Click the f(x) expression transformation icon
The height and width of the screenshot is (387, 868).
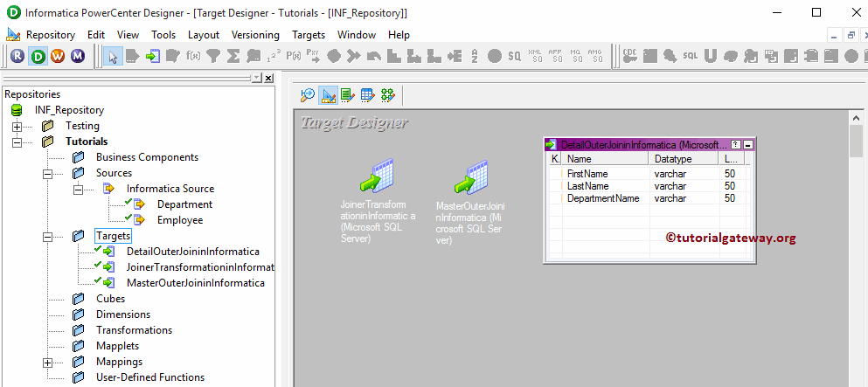[x=193, y=56]
